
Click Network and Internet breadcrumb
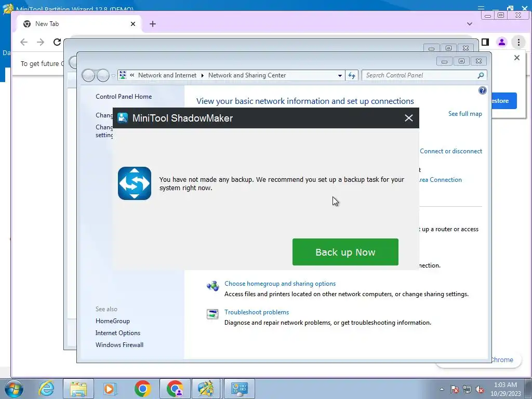pos(167,75)
